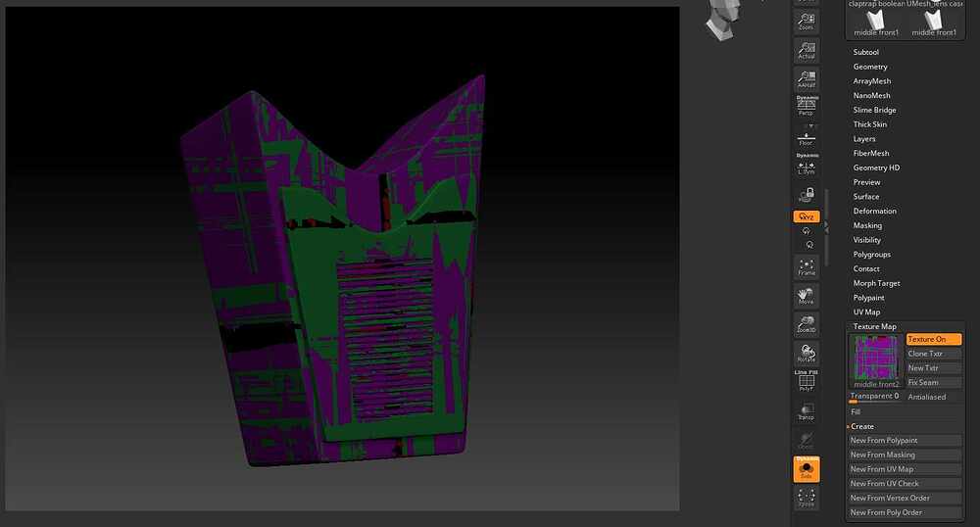Expand the Geometry HD section
The height and width of the screenshot is (527, 980).
point(876,168)
